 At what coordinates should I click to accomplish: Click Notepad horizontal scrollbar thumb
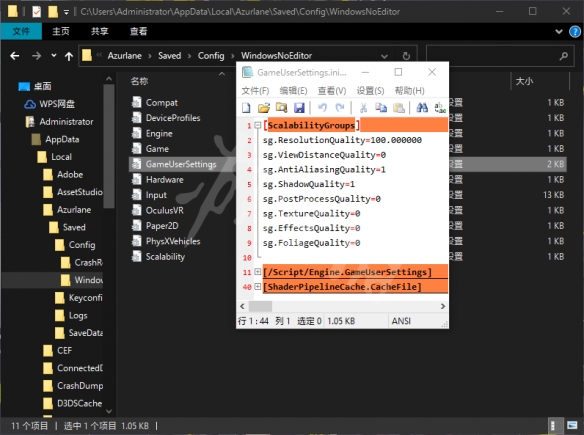tap(260, 306)
